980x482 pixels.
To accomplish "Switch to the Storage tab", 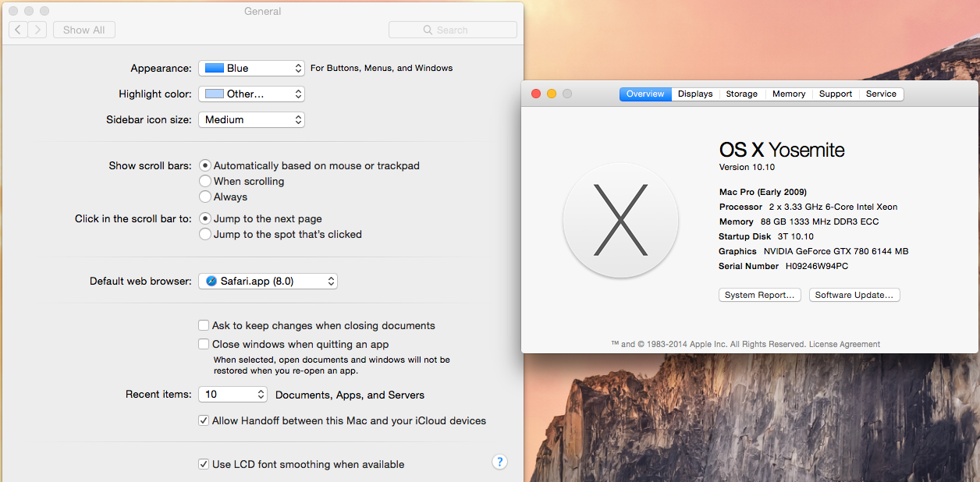I will click(742, 94).
